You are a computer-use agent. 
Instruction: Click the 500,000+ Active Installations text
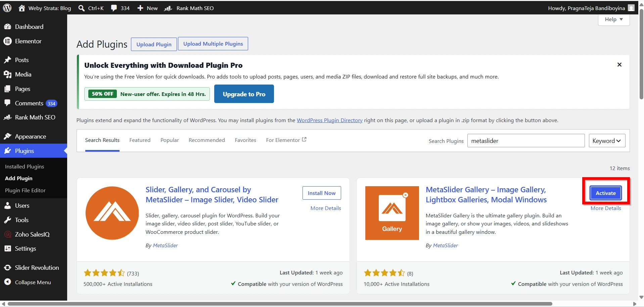click(x=118, y=284)
